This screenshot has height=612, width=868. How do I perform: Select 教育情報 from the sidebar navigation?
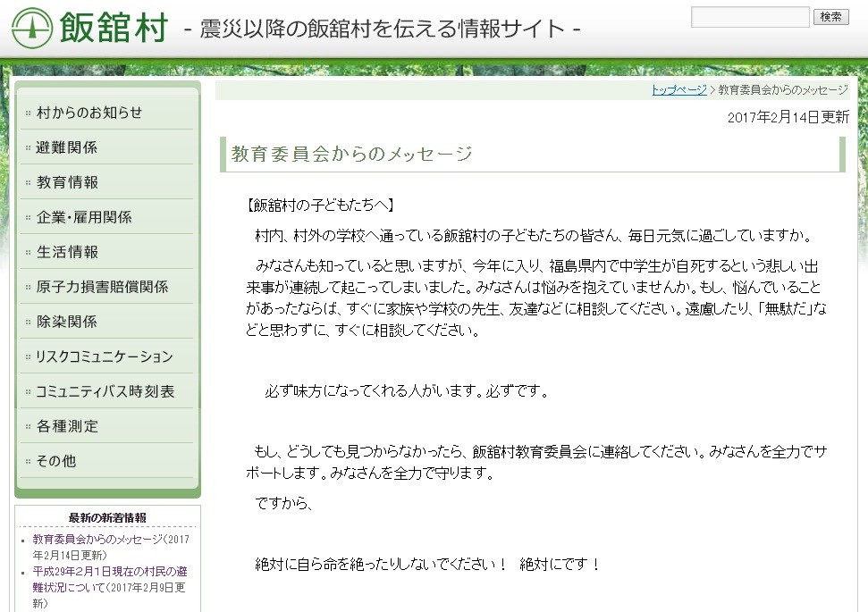pos(63,181)
